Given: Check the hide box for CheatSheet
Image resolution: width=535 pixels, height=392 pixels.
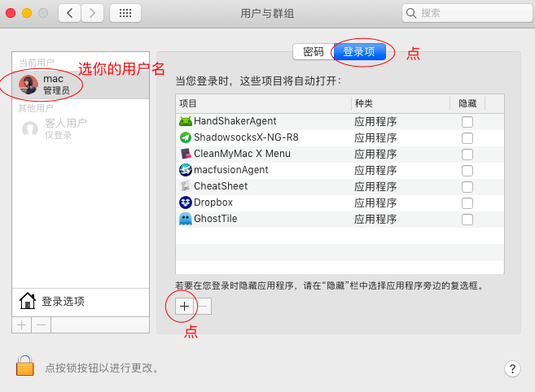Looking at the screenshot, I should [467, 186].
